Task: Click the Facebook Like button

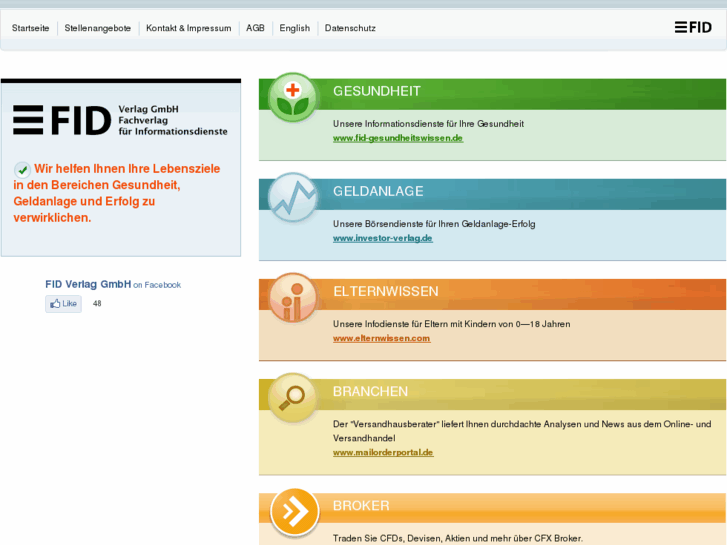Action: (x=64, y=304)
